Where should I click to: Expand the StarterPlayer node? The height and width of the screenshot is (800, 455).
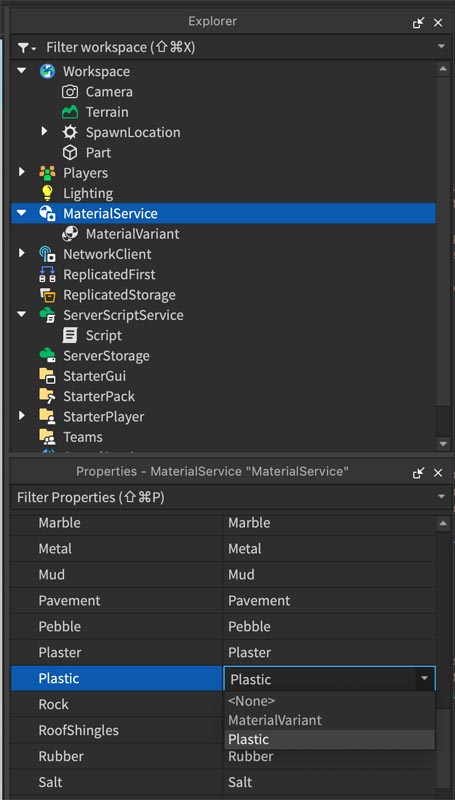21,416
